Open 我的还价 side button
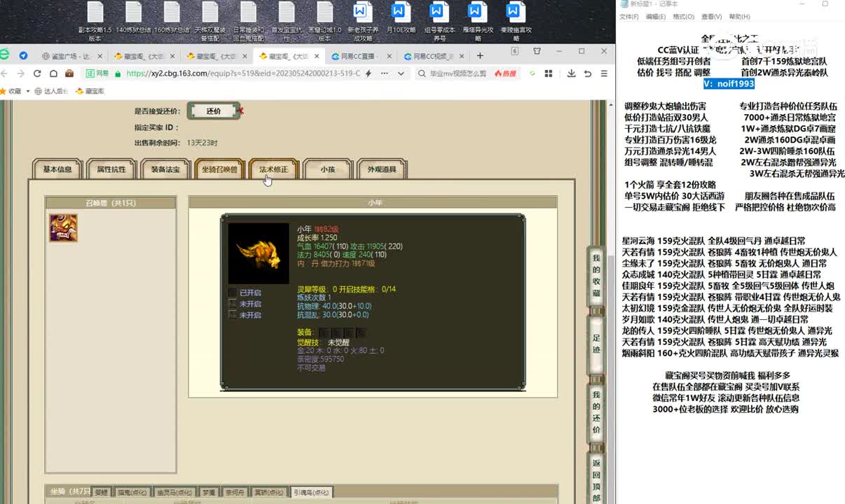 [596, 413]
